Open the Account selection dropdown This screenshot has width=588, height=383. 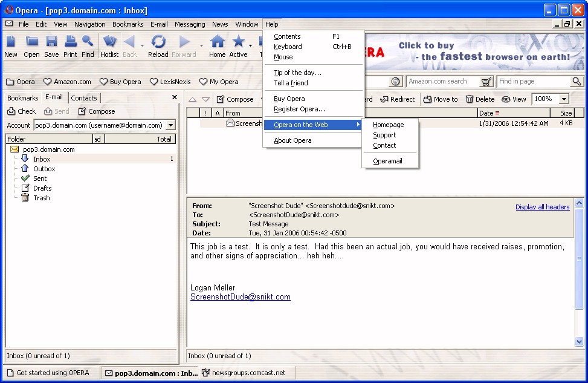(170, 125)
